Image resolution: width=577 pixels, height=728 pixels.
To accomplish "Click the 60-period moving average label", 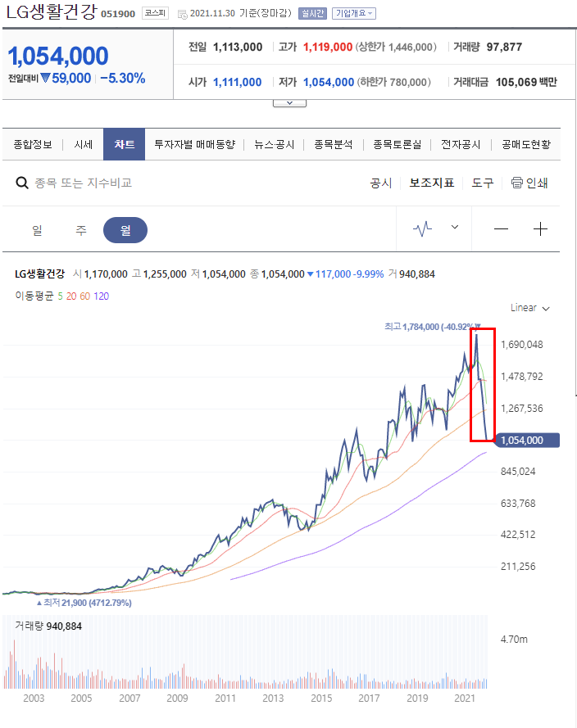I will 84,296.
